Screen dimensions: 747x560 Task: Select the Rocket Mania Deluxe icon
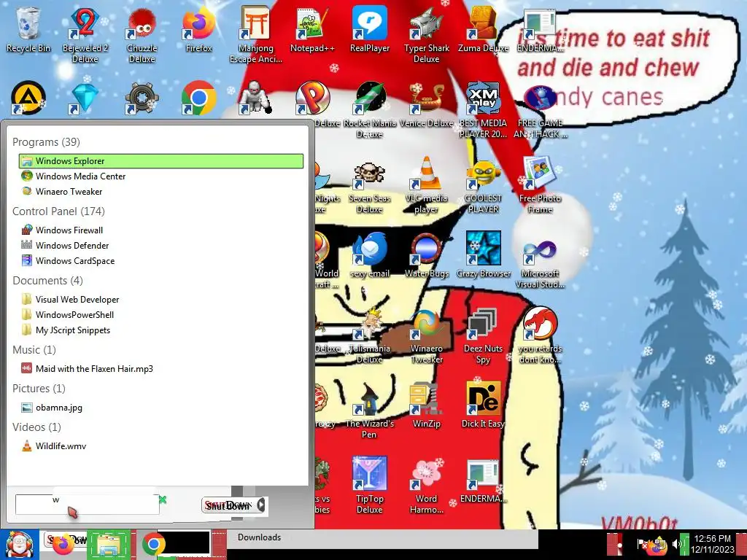click(x=370, y=109)
